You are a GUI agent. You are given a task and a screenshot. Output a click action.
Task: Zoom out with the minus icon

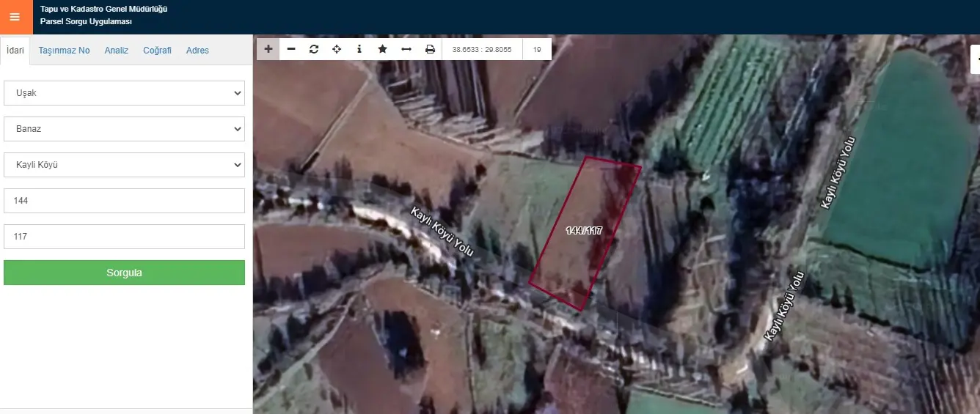(x=291, y=49)
